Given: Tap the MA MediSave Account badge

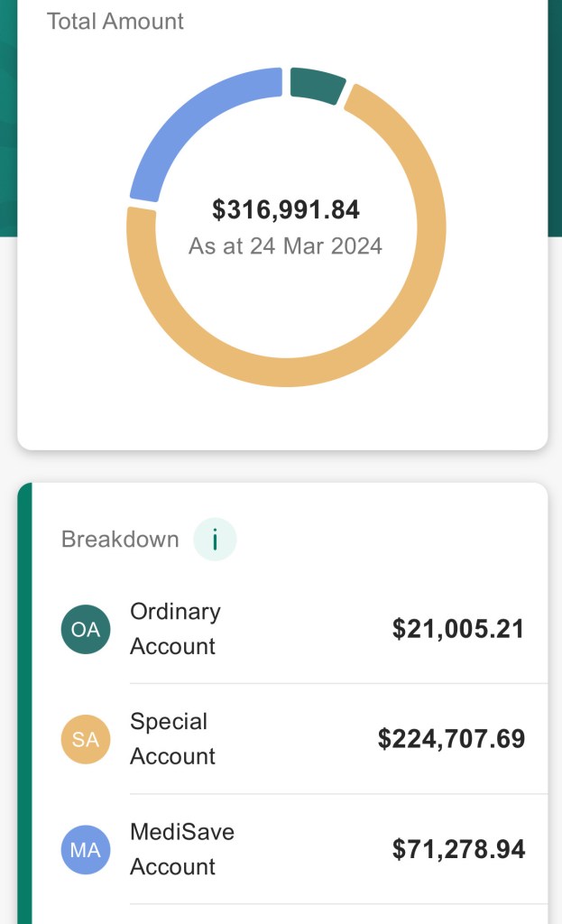Looking at the screenshot, I should click(86, 849).
